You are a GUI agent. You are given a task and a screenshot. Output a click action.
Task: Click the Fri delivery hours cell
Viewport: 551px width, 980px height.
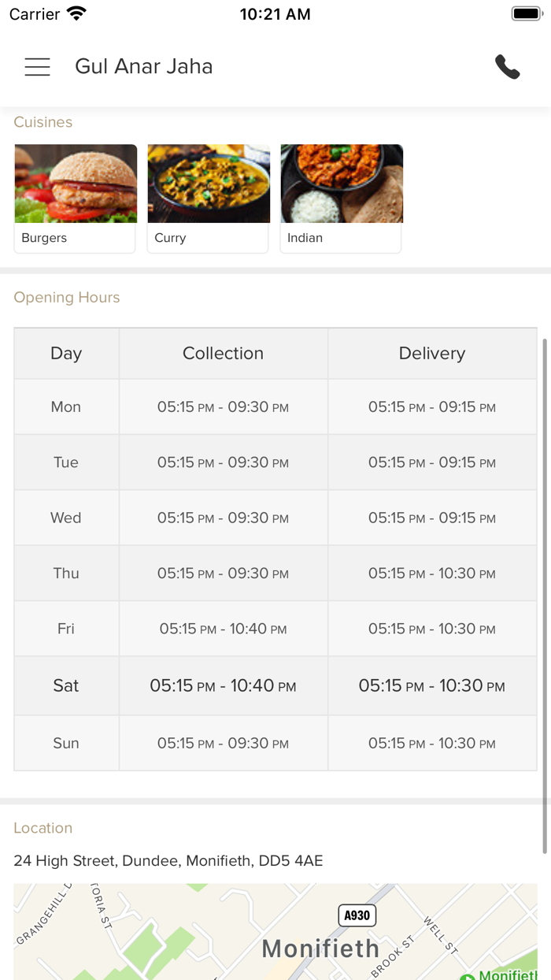coord(431,629)
